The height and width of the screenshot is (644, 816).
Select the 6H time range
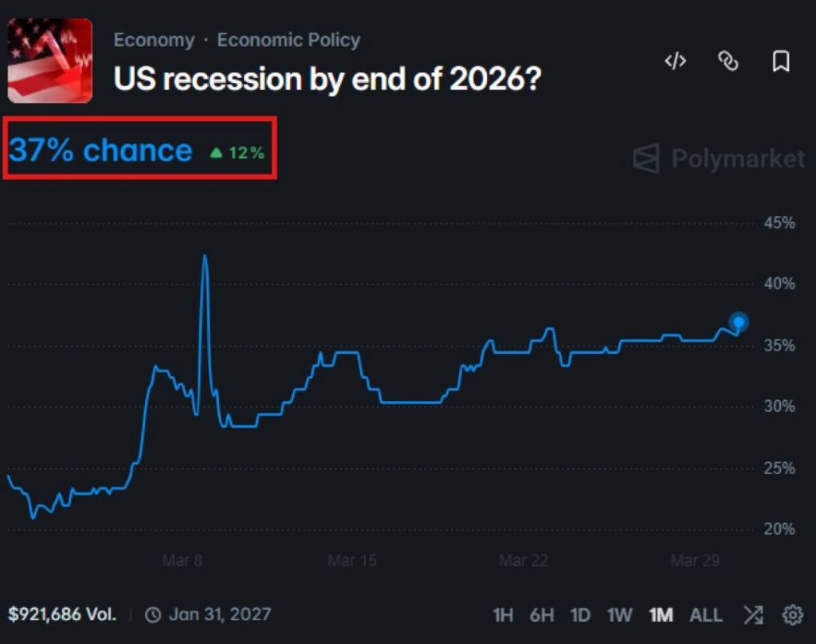tap(542, 615)
